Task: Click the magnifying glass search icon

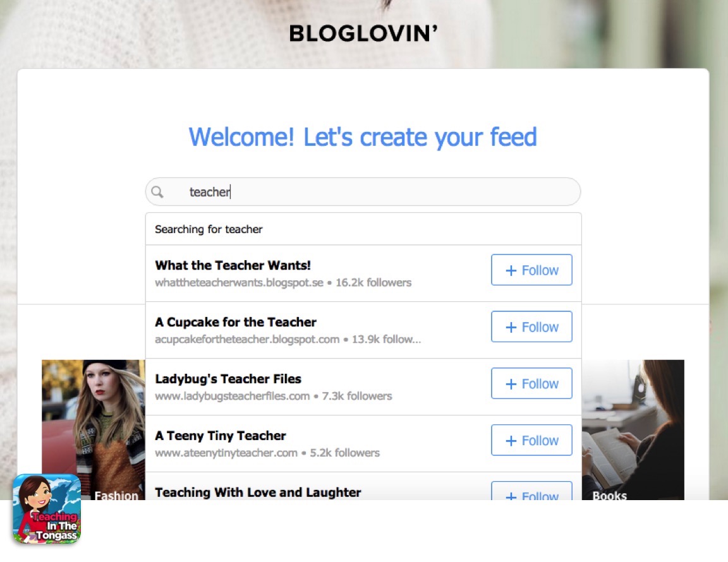Action: (157, 192)
